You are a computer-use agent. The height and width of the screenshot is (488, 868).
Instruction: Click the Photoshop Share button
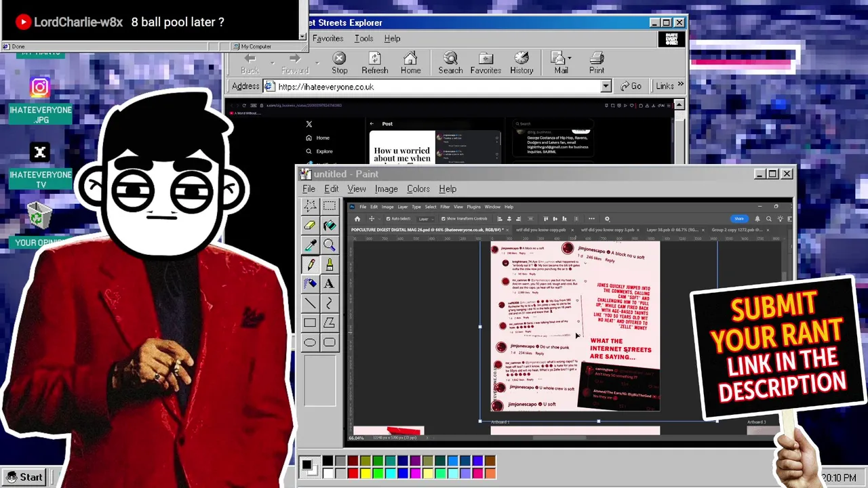tap(738, 219)
